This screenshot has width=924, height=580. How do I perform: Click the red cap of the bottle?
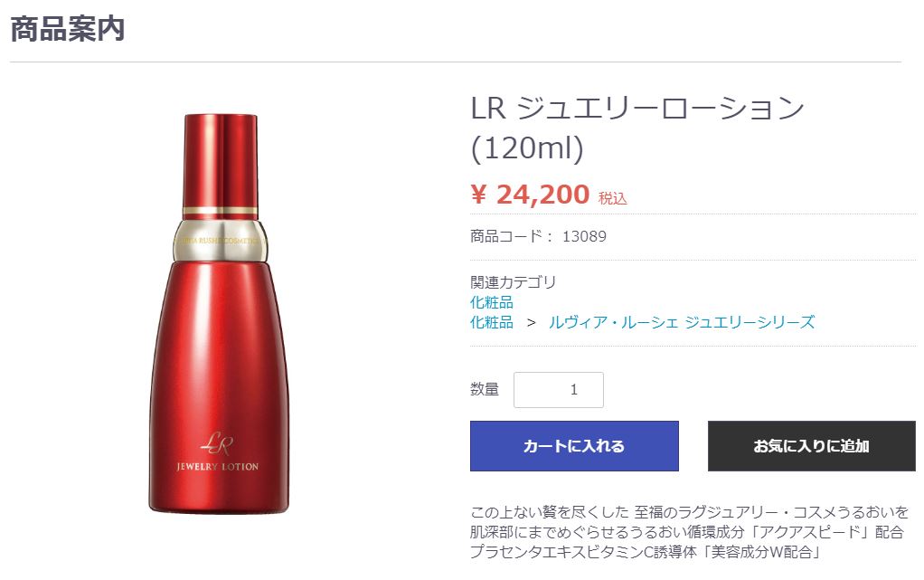coord(220,160)
